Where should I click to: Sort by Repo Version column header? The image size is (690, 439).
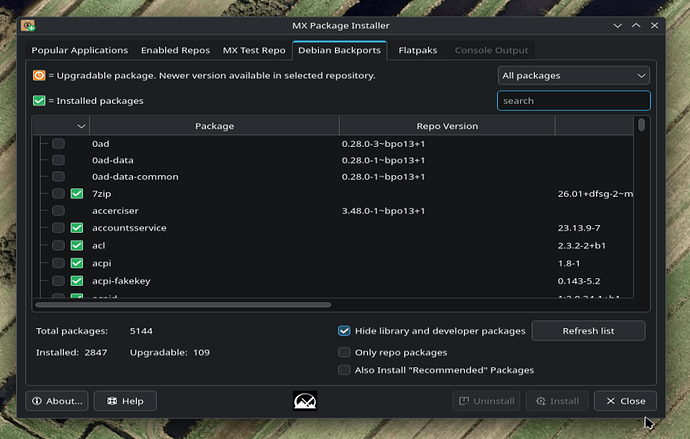coord(447,126)
